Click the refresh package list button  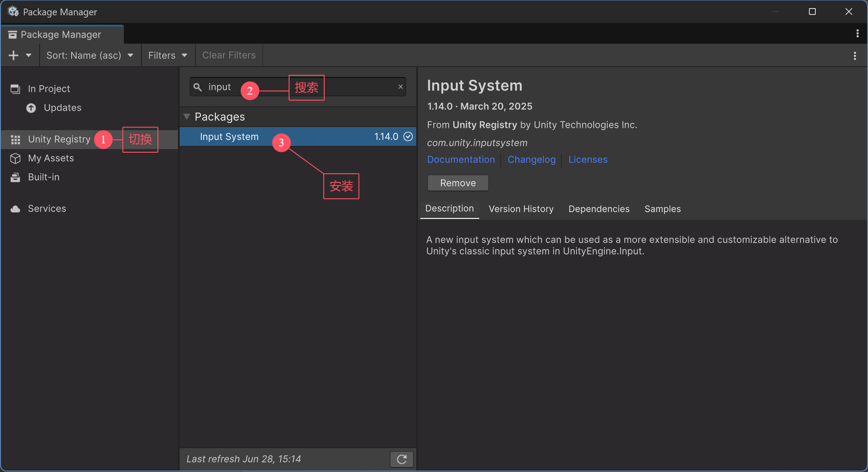point(402,459)
